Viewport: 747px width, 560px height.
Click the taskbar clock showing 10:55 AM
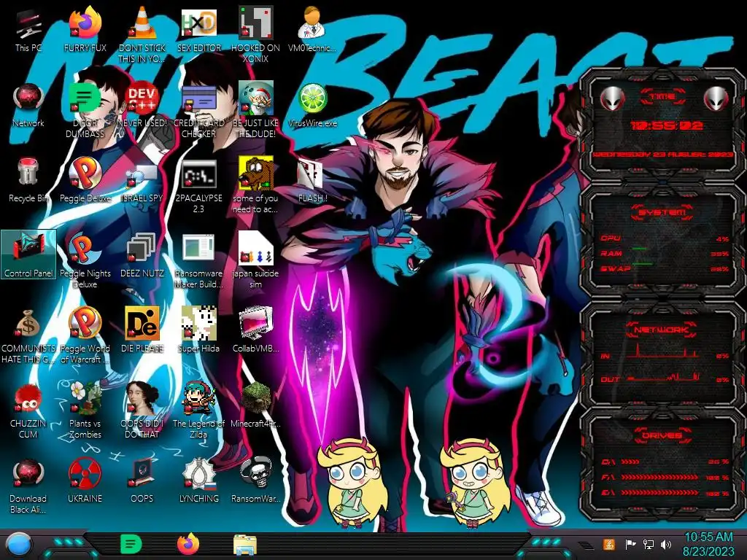pos(708,544)
